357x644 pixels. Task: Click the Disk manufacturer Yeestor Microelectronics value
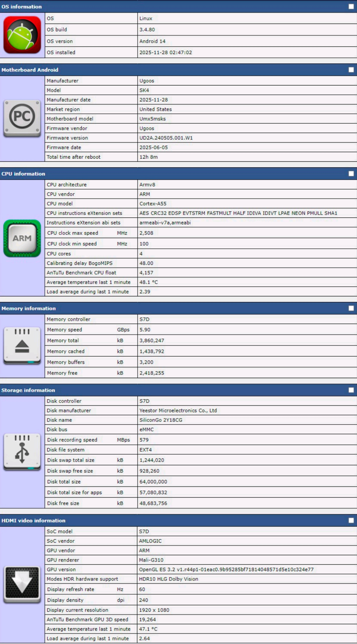point(178,410)
